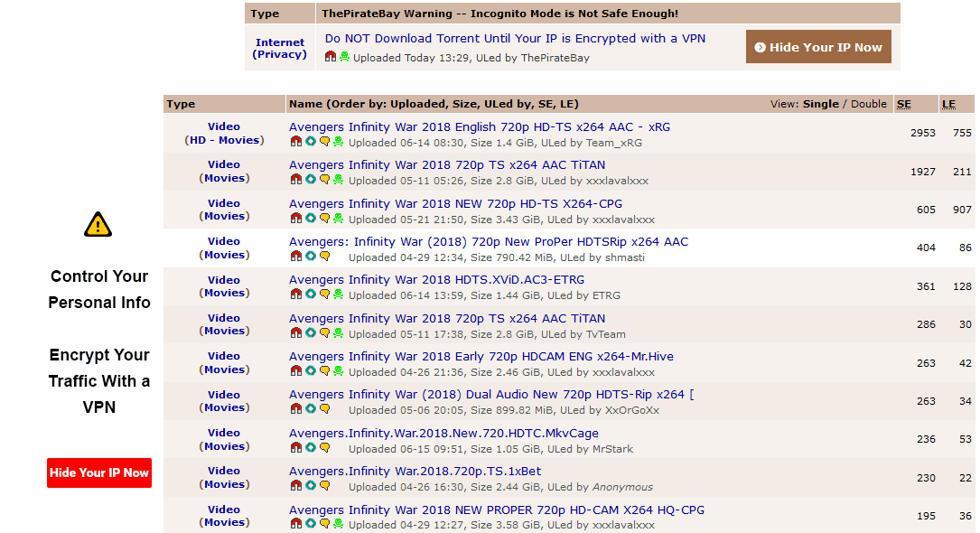
Task: Sort results by ULed by in header
Action: tap(509, 104)
